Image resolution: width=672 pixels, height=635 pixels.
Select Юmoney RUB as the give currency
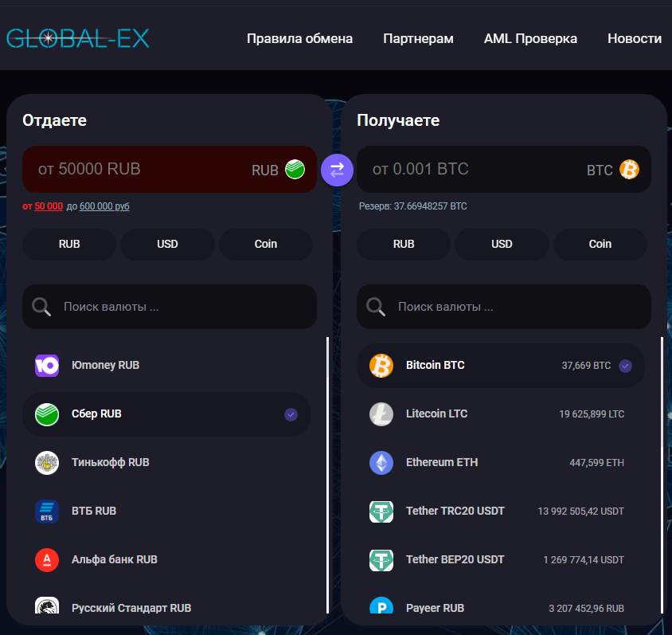pos(166,366)
